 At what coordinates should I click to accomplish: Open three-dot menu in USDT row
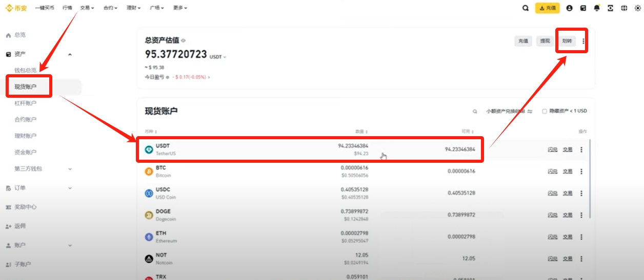pyautogui.click(x=581, y=149)
